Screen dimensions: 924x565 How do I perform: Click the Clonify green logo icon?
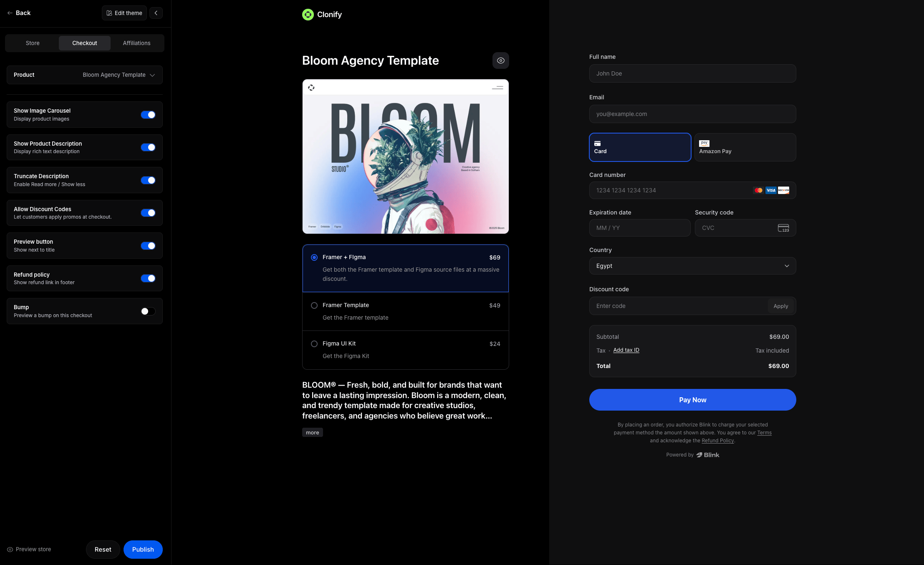(x=308, y=15)
